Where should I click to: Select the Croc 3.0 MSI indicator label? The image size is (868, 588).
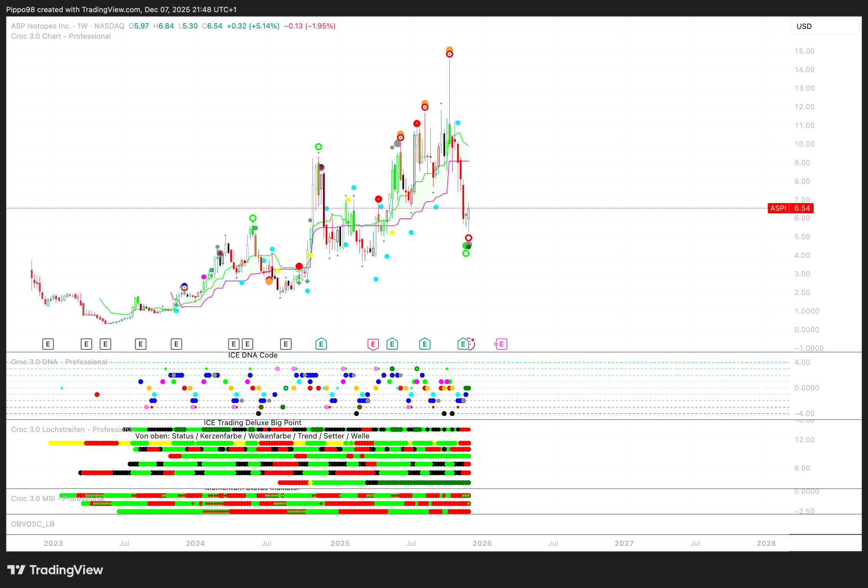[x=33, y=498]
